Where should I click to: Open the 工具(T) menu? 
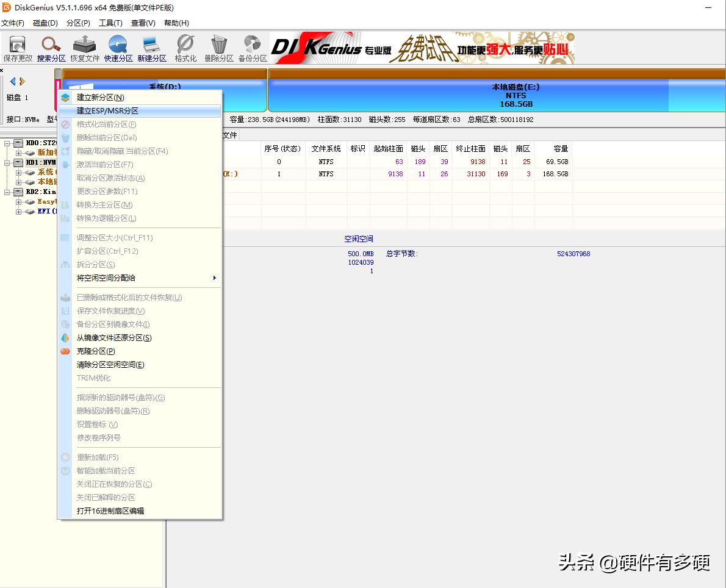[111, 23]
